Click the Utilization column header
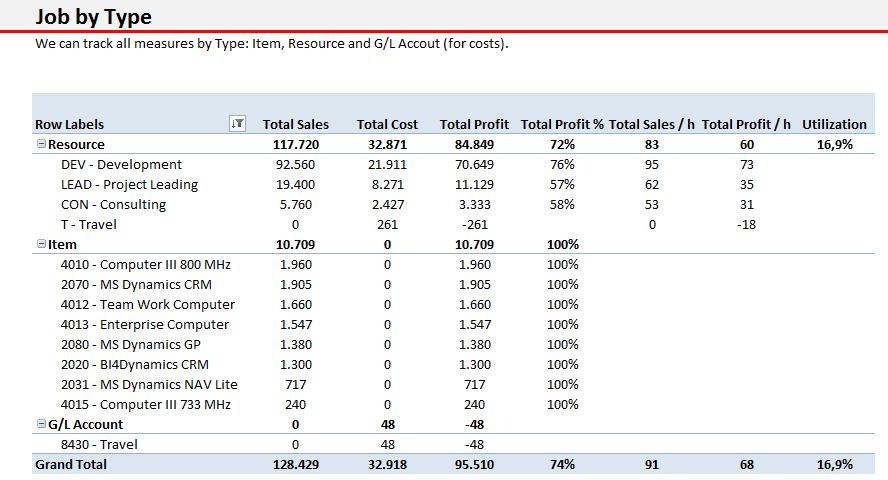888x480 pixels. click(x=834, y=125)
